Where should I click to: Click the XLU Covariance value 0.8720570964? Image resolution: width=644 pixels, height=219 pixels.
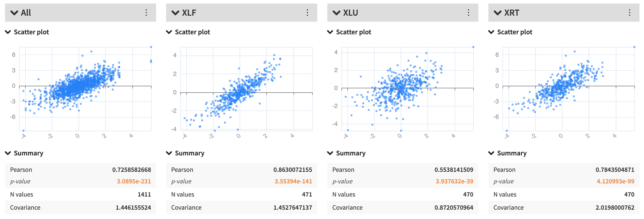click(454, 208)
